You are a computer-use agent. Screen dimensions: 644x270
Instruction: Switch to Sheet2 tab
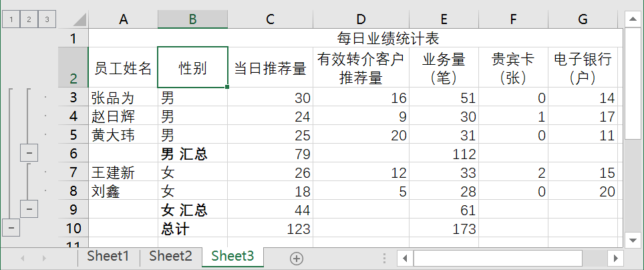(170, 256)
